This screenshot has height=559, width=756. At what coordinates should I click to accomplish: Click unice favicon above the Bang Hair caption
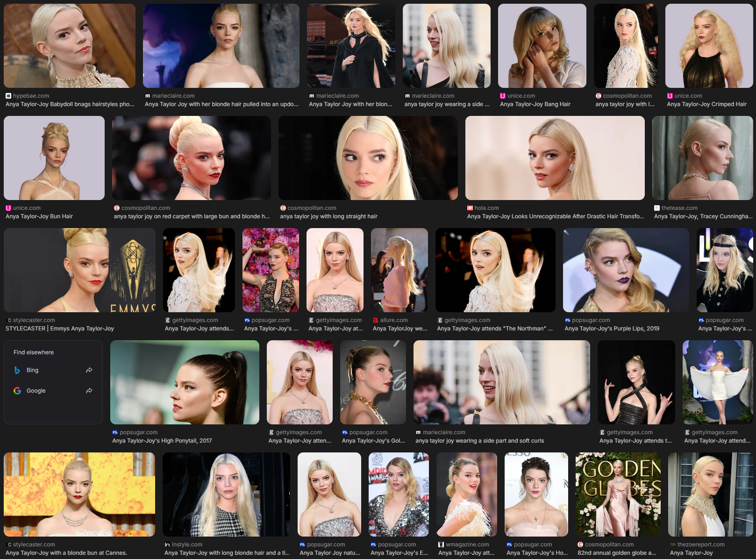(503, 96)
